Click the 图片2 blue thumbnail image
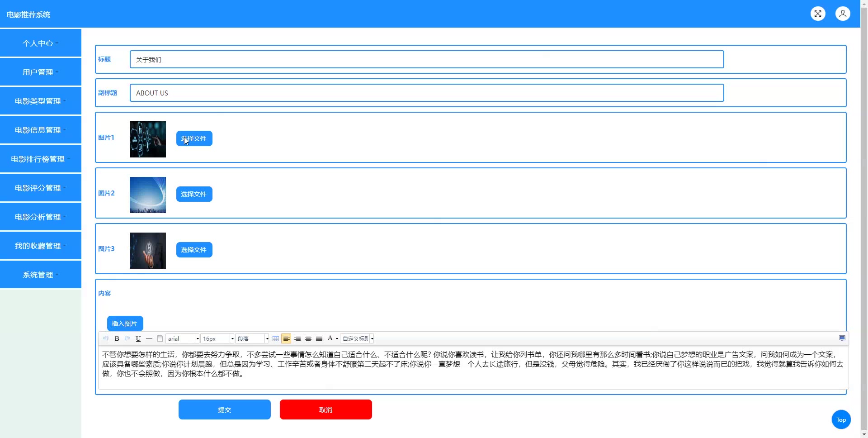This screenshot has width=868, height=438. [148, 195]
